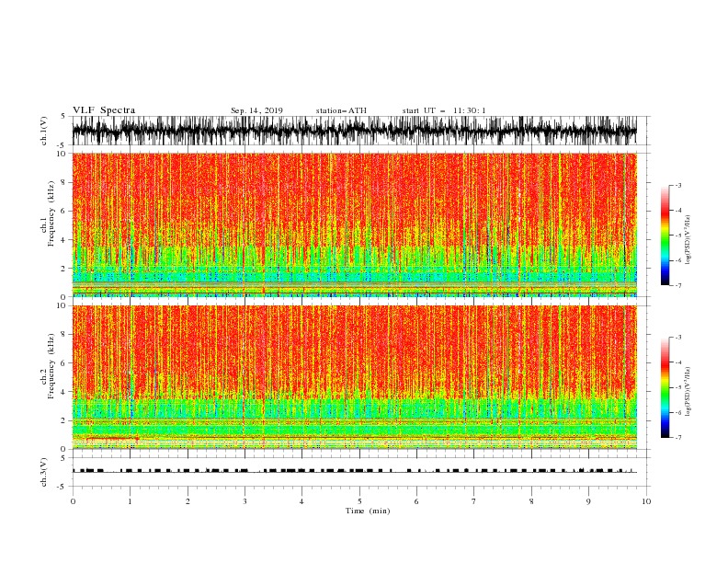Image resolution: width=728 pixels, height=563 pixels.
Task: Click the "start UT = 11:30:1" header text
Action: (x=444, y=110)
